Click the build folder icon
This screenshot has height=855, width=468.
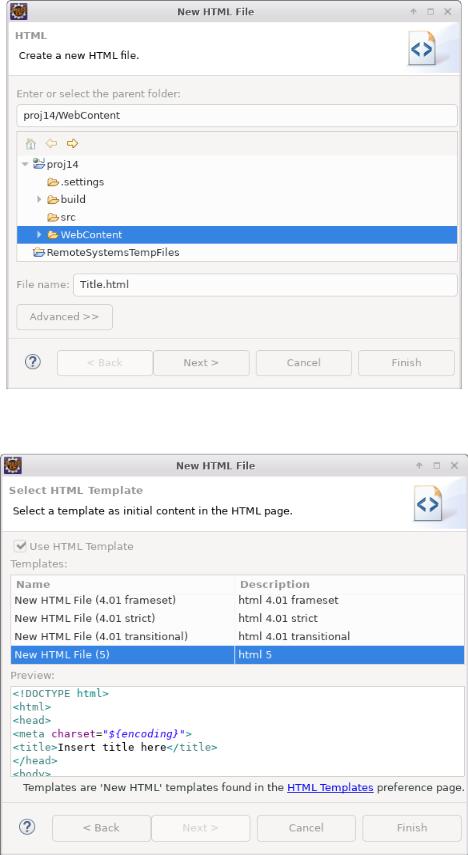pos(53,199)
